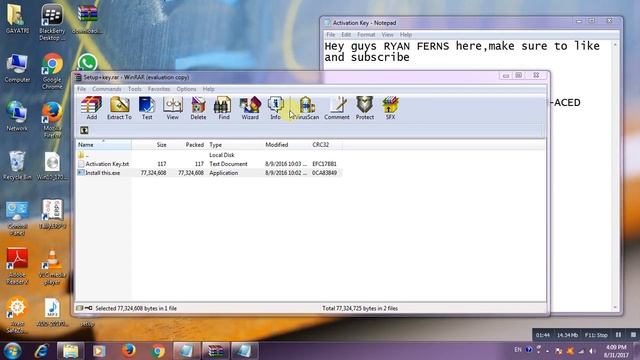The height and width of the screenshot is (360, 640).
Task: Click the Delete toolbar icon
Action: [198, 108]
